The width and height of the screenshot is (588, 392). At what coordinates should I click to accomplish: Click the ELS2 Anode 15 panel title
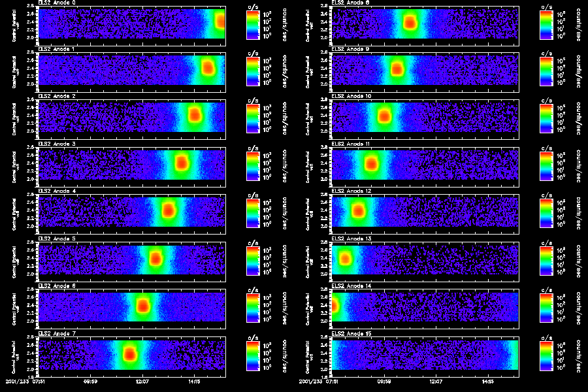click(351, 334)
